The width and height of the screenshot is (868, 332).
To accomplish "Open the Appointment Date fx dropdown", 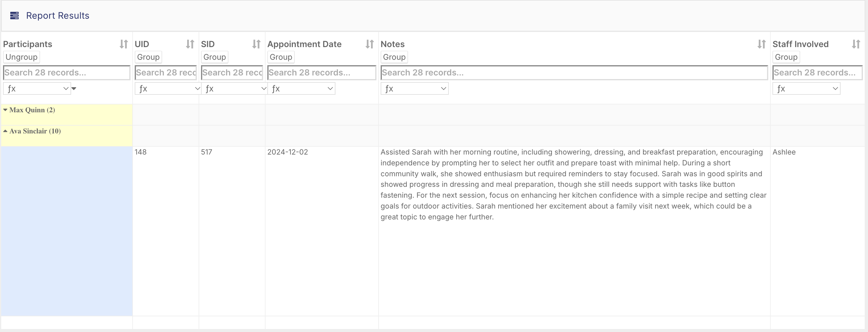I will (301, 89).
